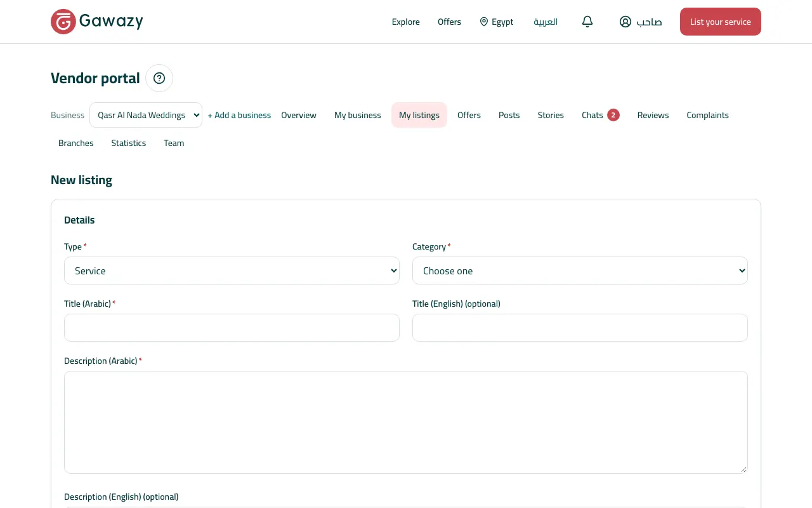Viewport: 812px width, 508px height.
Task: Open the notifications bell
Action: (x=587, y=22)
